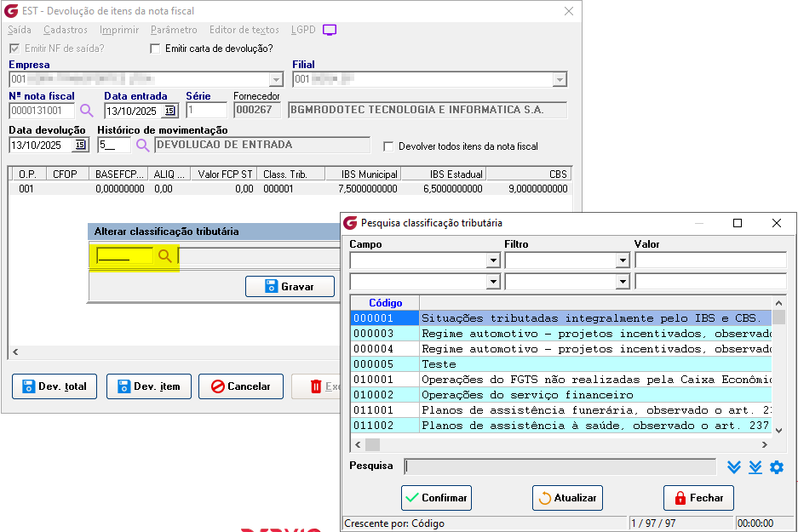Select row 010001 Operações do FGTS
Viewport: 798px width, 532px height.
point(561,380)
